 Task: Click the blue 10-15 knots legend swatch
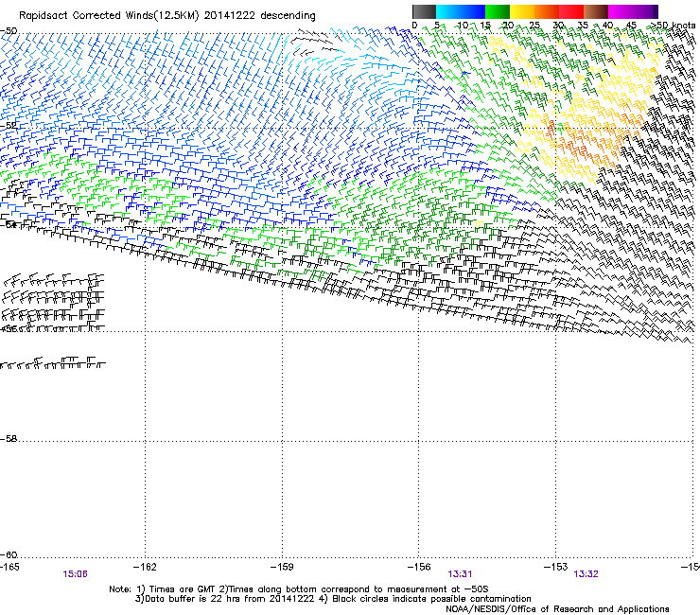[x=473, y=11]
